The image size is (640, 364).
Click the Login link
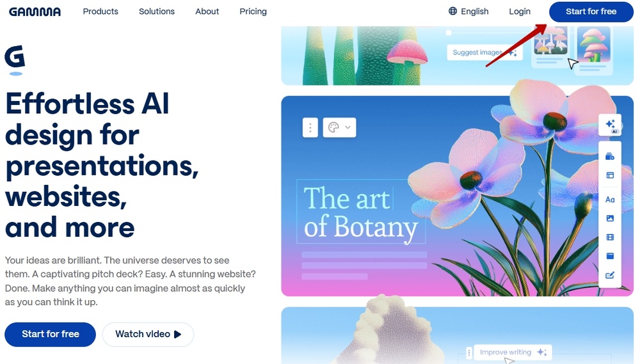coord(520,12)
